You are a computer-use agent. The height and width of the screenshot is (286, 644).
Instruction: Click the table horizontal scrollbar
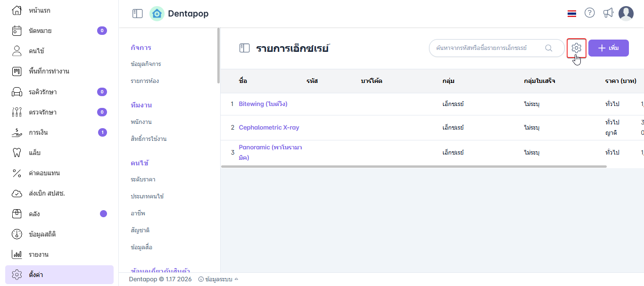(413, 166)
